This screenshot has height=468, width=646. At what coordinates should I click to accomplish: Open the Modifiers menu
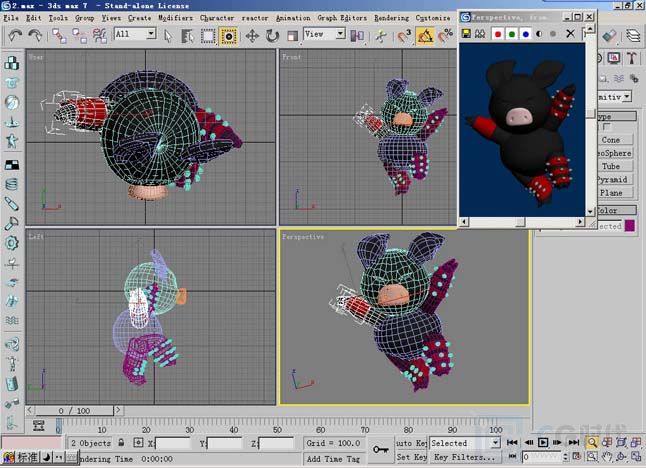[175, 18]
